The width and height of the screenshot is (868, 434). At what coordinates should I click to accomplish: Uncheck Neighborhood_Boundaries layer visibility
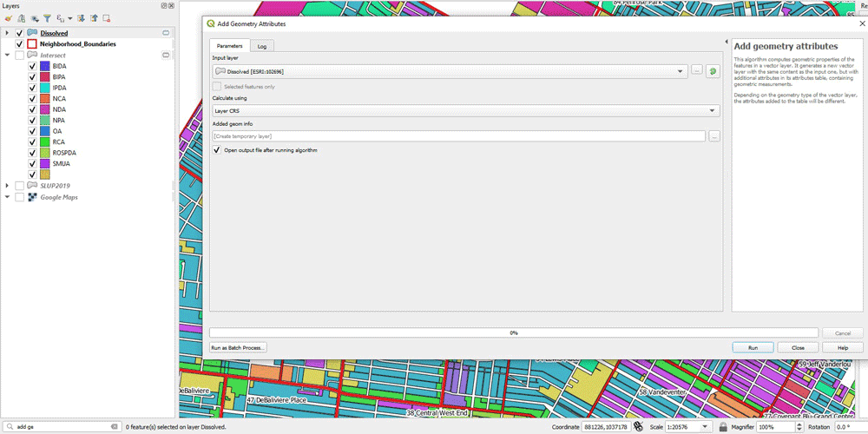(19, 43)
